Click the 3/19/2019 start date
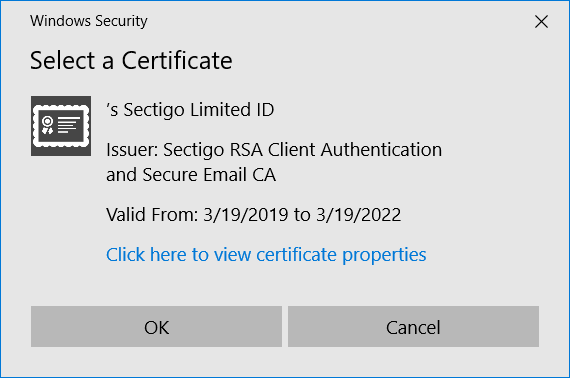570x378 pixels. 246,214
